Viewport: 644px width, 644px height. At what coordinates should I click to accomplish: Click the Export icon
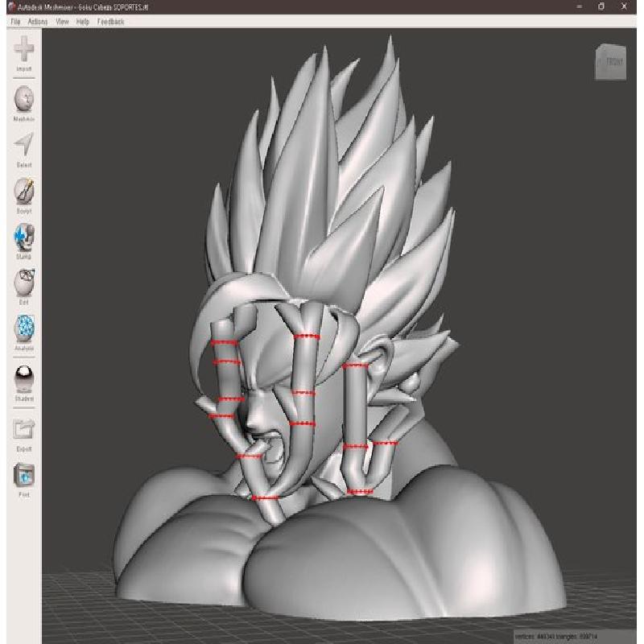24,430
